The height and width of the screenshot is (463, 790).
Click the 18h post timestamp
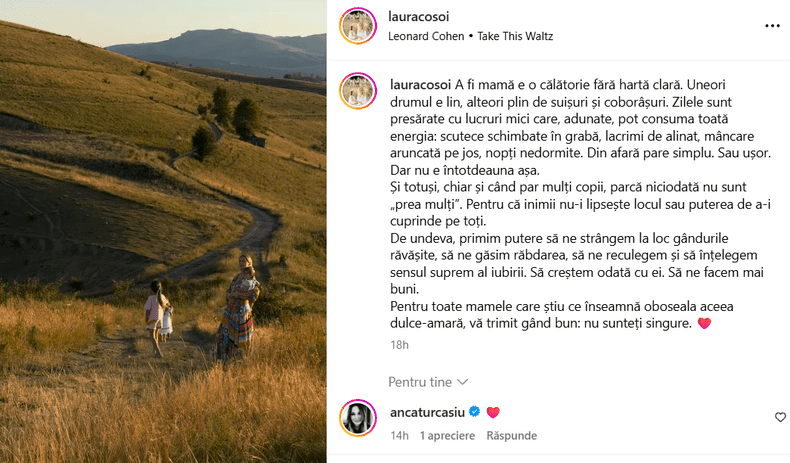399,345
